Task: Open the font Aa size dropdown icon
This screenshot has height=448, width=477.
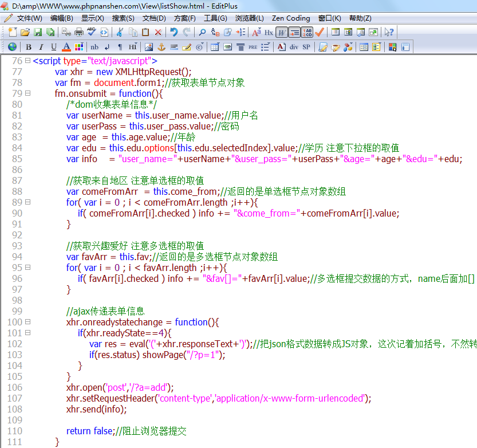Action: tap(256, 32)
